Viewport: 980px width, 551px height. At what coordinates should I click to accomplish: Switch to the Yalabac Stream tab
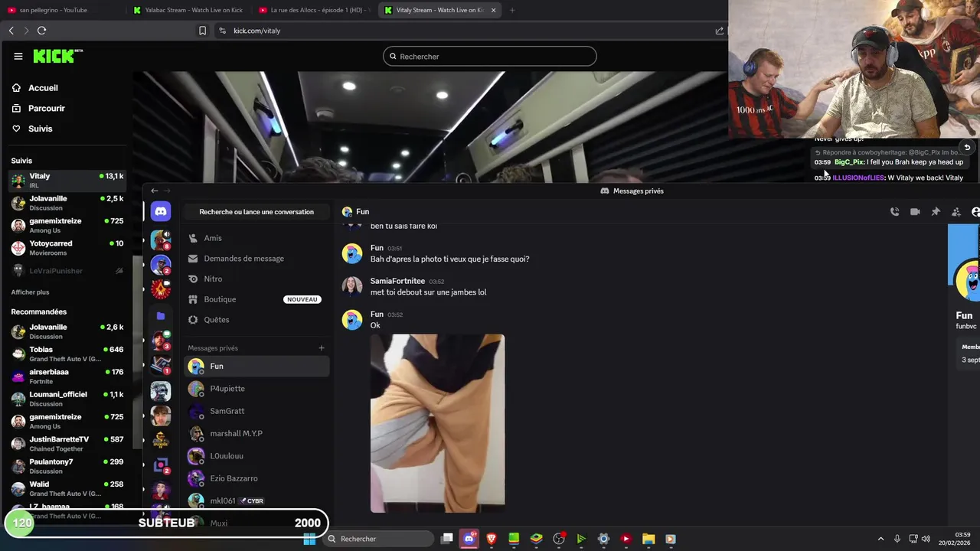pos(188,10)
